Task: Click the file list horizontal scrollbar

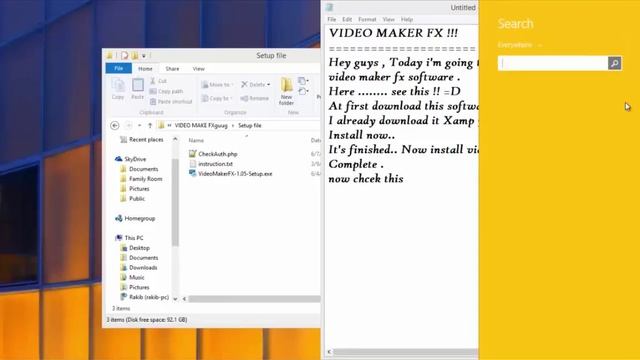Action: click(254, 299)
